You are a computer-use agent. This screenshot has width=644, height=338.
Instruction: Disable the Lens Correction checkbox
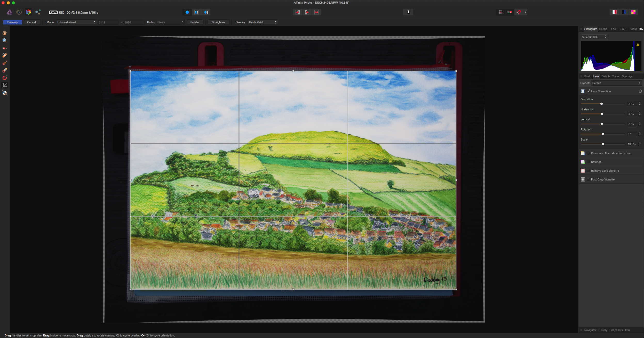click(589, 91)
